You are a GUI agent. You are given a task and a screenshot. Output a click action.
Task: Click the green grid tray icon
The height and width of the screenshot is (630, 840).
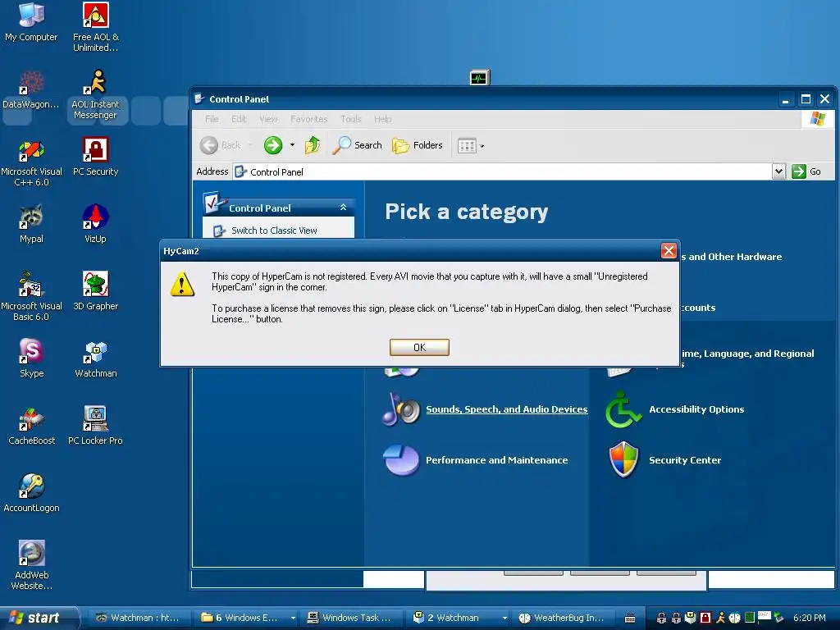750,618
